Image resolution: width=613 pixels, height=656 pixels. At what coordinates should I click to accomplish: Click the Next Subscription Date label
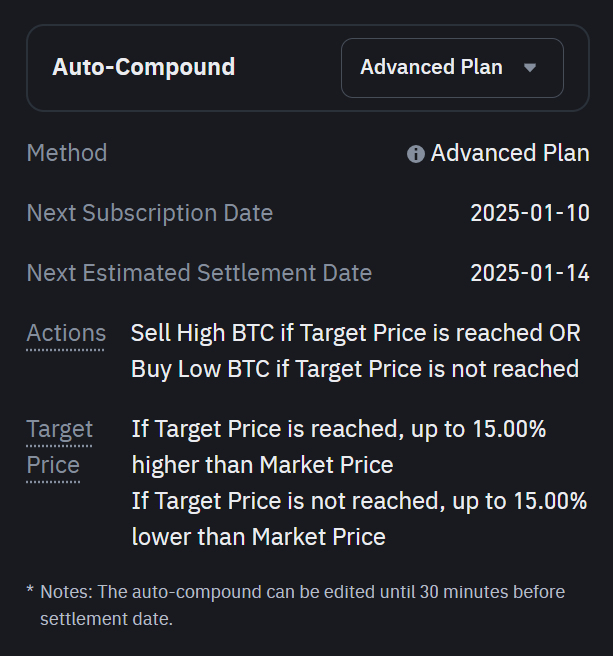150,213
